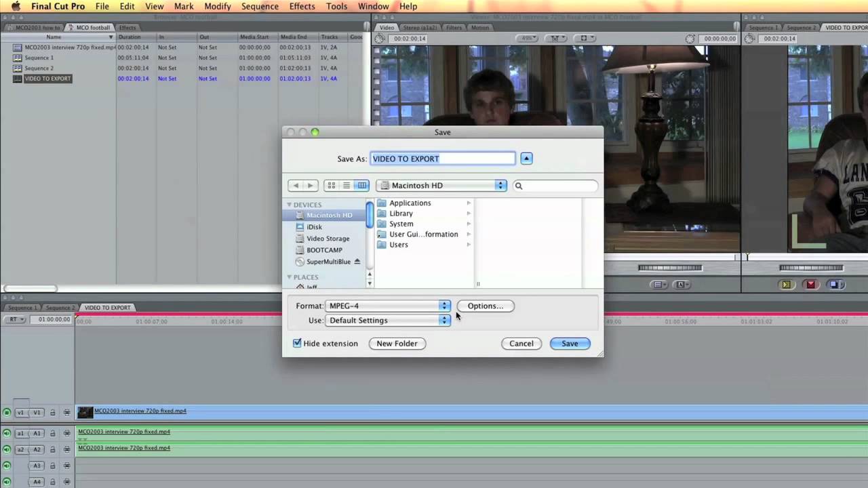
Task: Click blue Replace edit button in Canvas
Action: click(835, 285)
